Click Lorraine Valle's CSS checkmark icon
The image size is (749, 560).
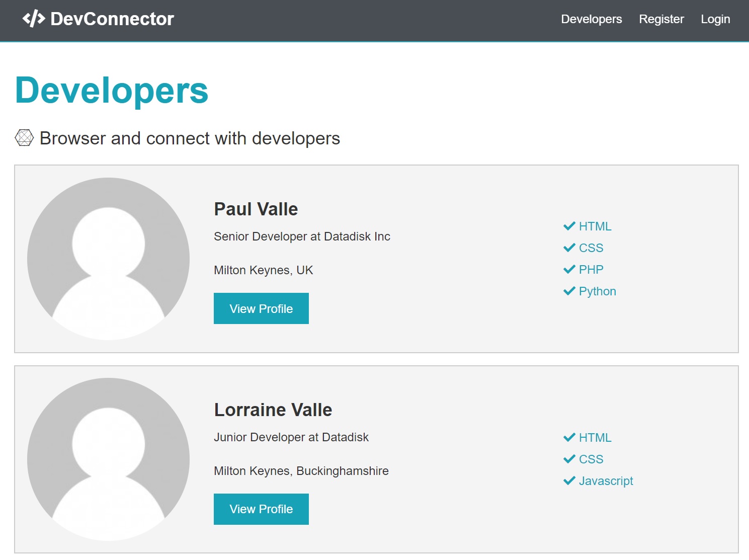coord(569,459)
